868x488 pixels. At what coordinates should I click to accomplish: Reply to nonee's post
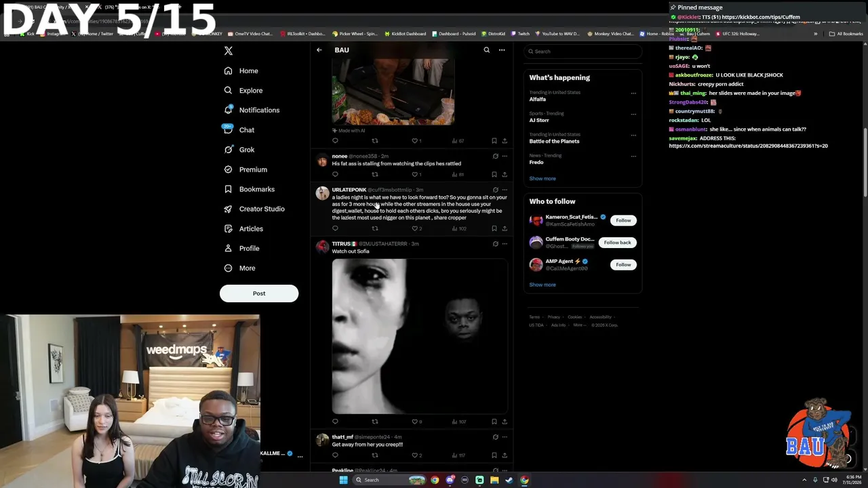pyautogui.click(x=335, y=174)
